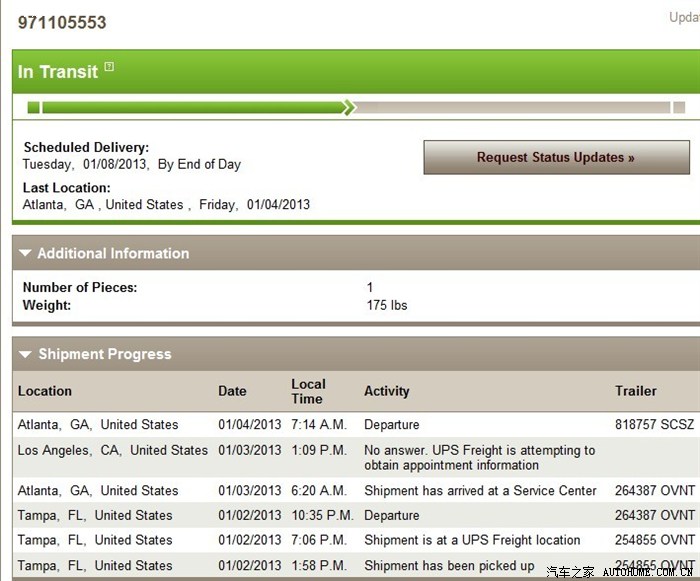This screenshot has width=700, height=581.
Task: Click the start square of the progress bar
Action: [x=34, y=107]
